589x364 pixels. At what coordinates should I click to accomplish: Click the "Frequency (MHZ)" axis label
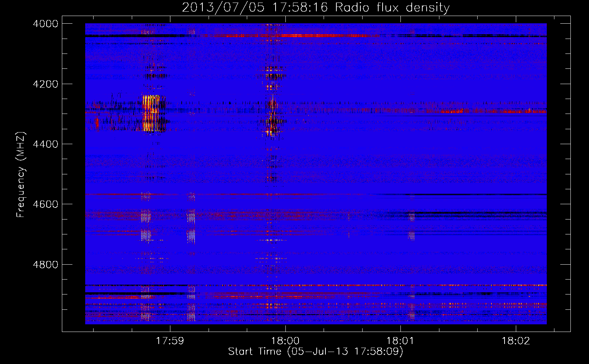[x=21, y=175]
